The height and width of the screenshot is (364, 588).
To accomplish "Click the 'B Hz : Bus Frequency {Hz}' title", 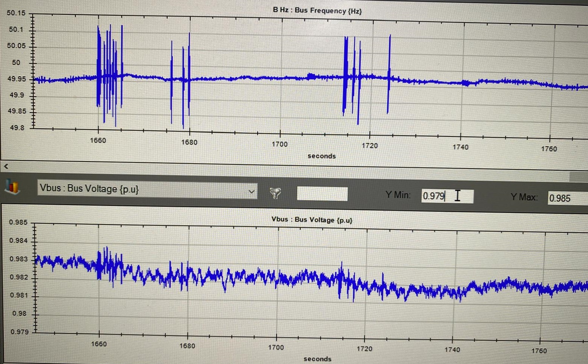I will click(x=317, y=10).
